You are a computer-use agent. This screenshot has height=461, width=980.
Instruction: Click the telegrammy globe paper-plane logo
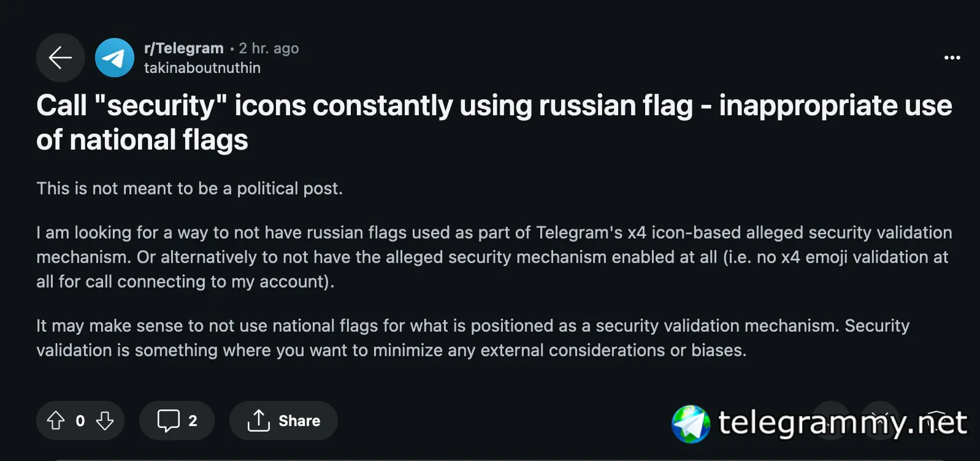691,424
